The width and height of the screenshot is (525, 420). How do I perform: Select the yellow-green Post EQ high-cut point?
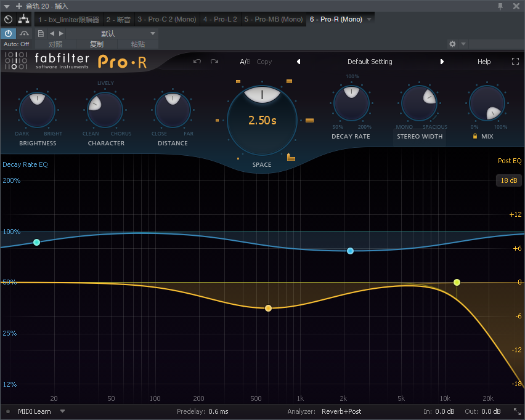(x=457, y=283)
